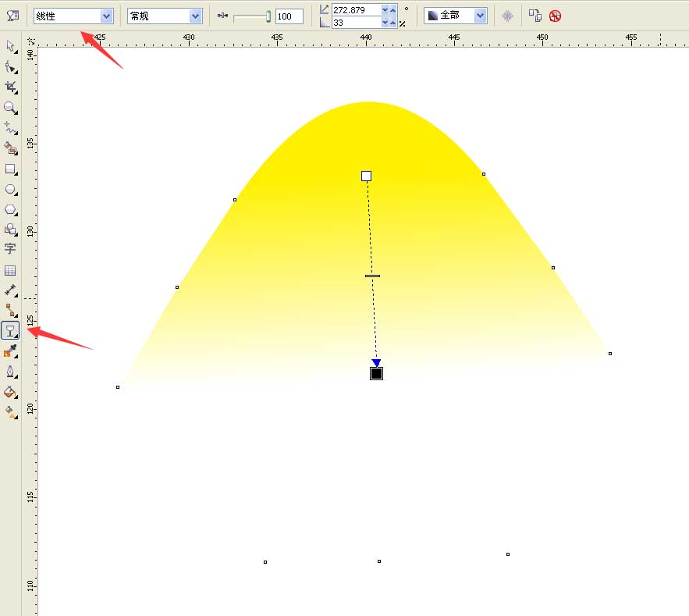Select the Shape edit tool
The width and height of the screenshot is (689, 616).
(11, 67)
